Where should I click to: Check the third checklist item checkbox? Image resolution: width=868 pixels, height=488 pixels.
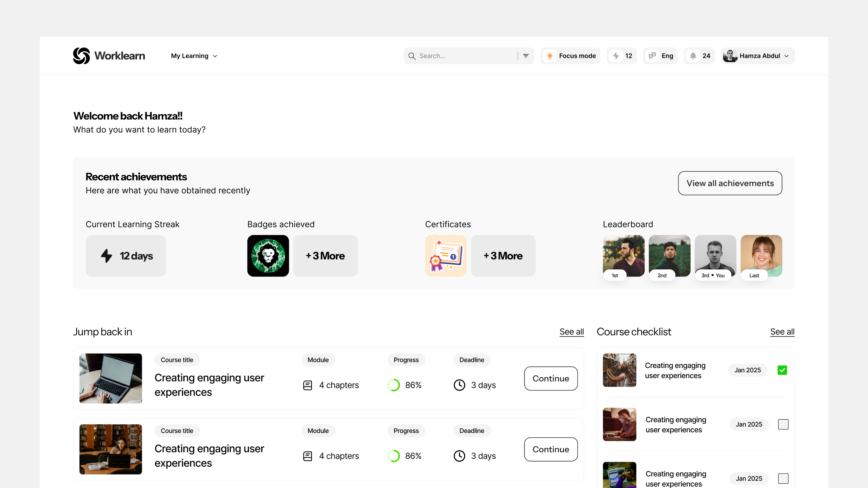click(783, 479)
